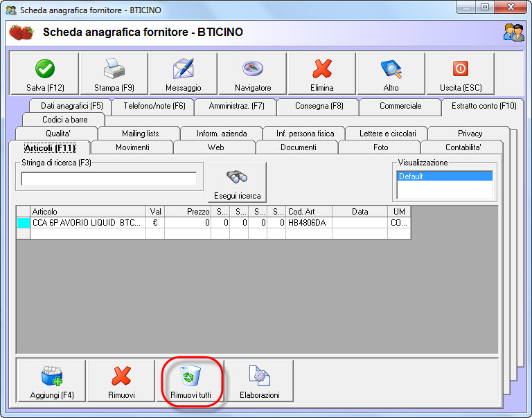Select the Mailing lists tab
The width and height of the screenshot is (532, 418).
[x=140, y=134]
